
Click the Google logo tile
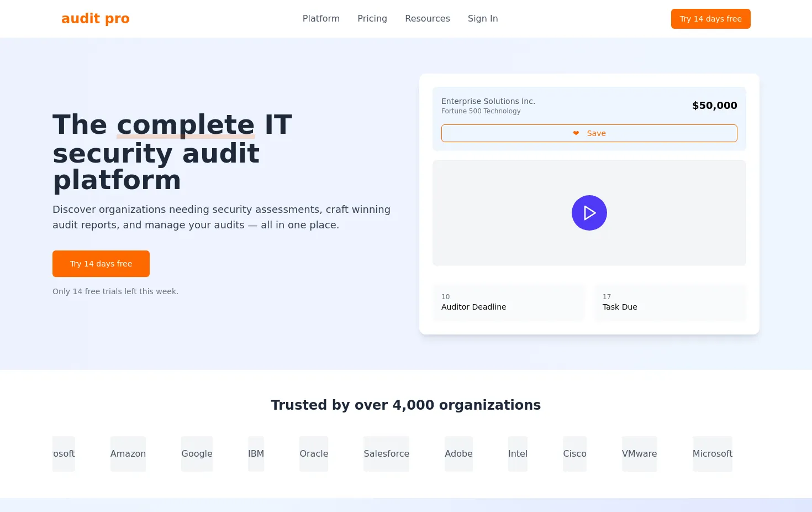[197, 454]
